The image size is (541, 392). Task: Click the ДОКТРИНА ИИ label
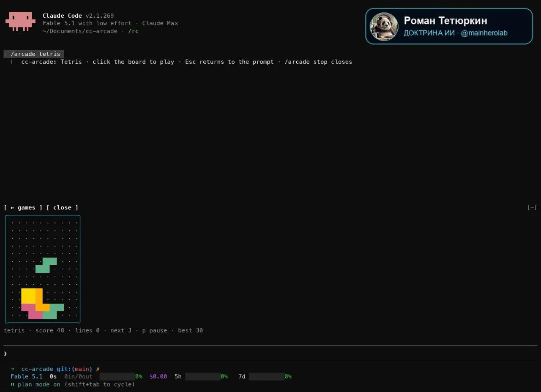429,33
